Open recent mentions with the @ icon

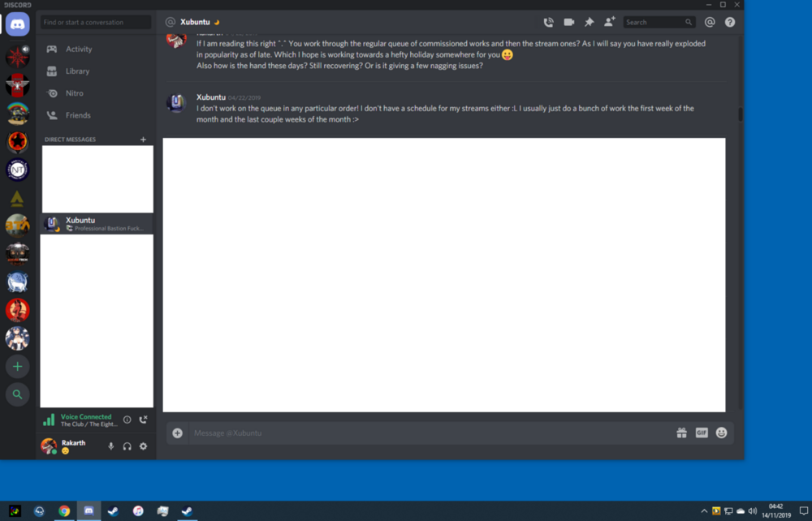pyautogui.click(x=710, y=22)
